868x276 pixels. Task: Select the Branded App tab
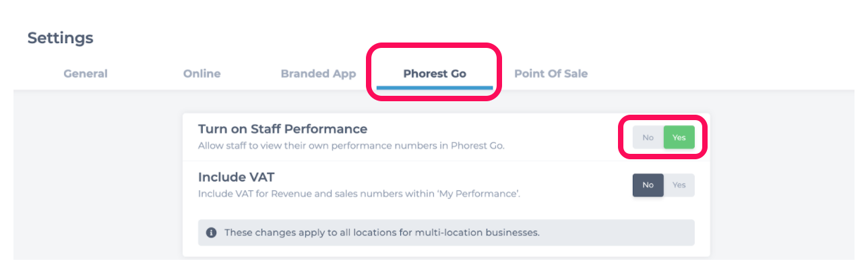click(x=318, y=74)
